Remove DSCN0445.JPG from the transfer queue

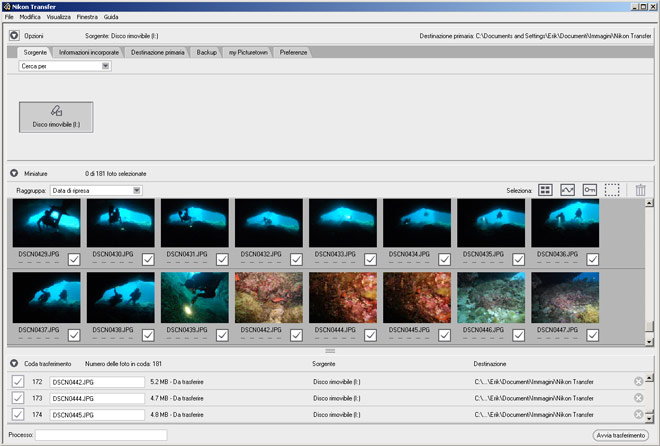click(x=639, y=413)
